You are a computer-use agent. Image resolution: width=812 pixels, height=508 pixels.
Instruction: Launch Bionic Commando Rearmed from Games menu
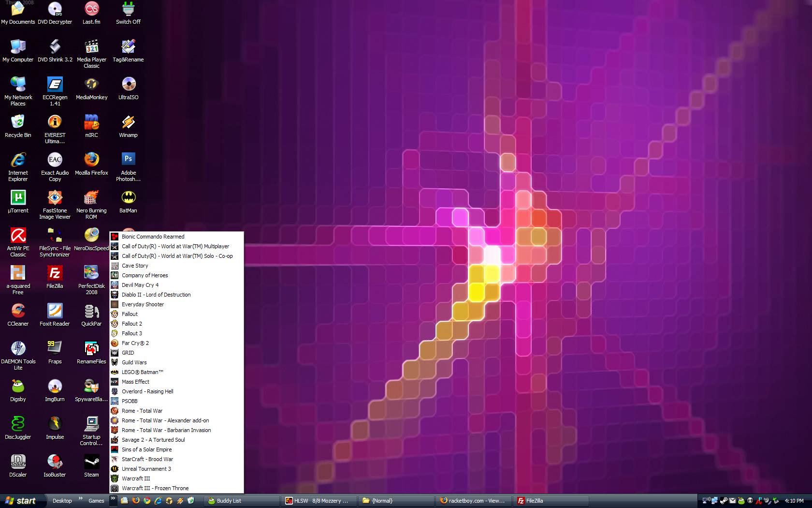(x=177, y=237)
